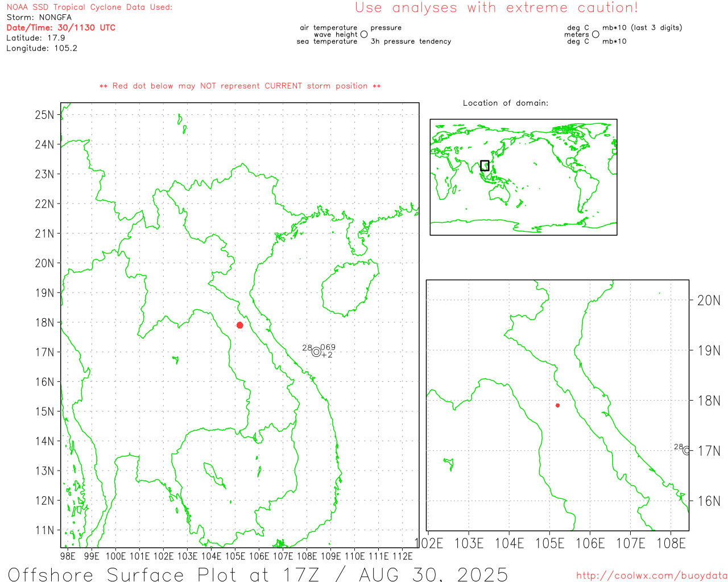Click the '3h pressure tendency' legend label

click(411, 41)
